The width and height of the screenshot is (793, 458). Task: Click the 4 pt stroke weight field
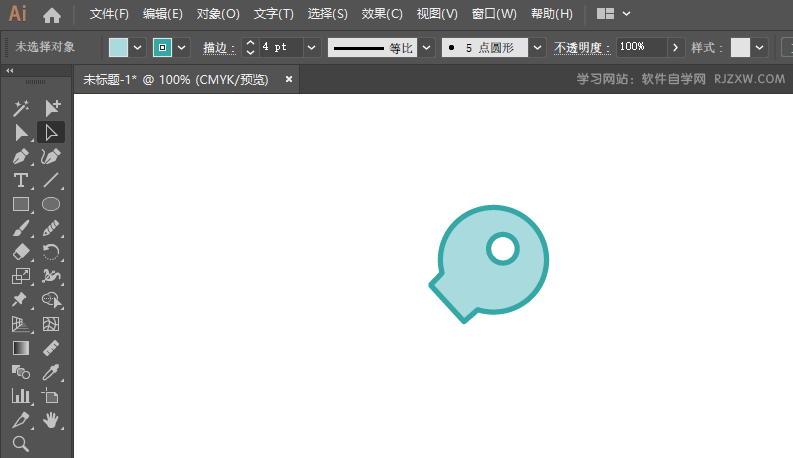(281, 48)
